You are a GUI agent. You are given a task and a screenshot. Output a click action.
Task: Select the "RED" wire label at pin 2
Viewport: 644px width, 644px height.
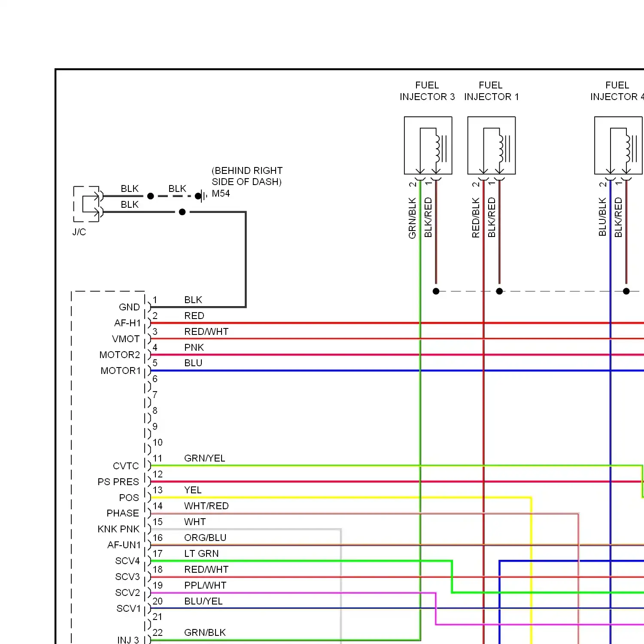[x=194, y=316]
